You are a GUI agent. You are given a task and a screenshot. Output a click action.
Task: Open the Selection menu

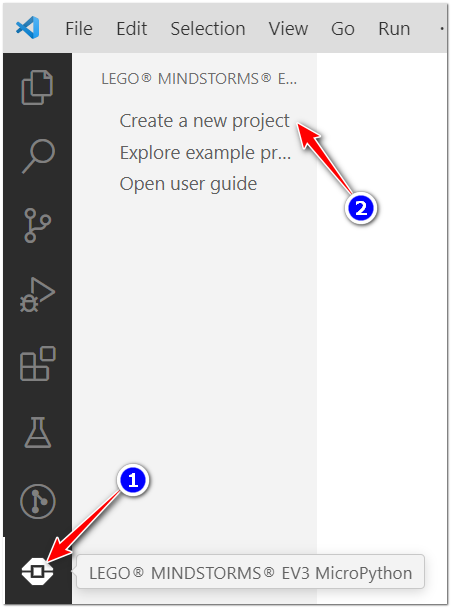pos(208,29)
